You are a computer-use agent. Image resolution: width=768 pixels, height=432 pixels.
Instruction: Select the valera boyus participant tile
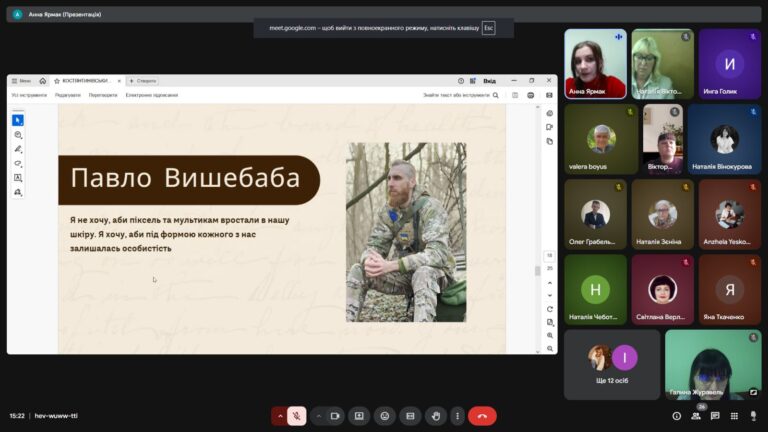click(601, 139)
